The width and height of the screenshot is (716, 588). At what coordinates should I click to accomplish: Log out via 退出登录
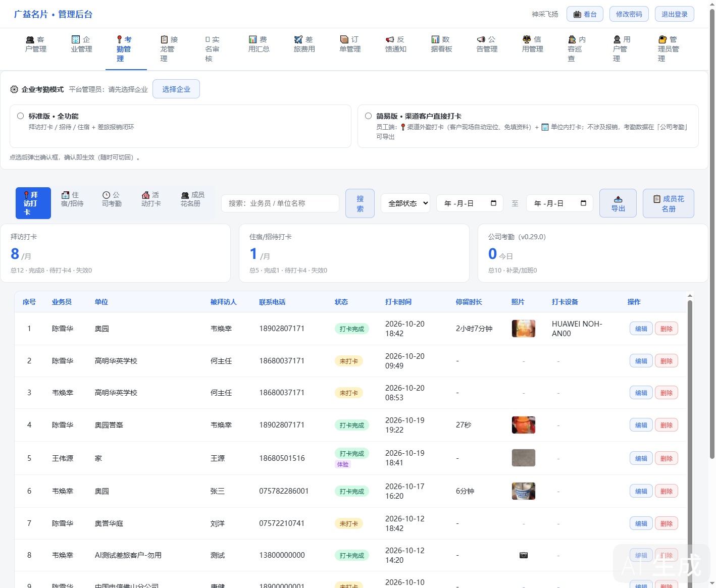click(675, 14)
